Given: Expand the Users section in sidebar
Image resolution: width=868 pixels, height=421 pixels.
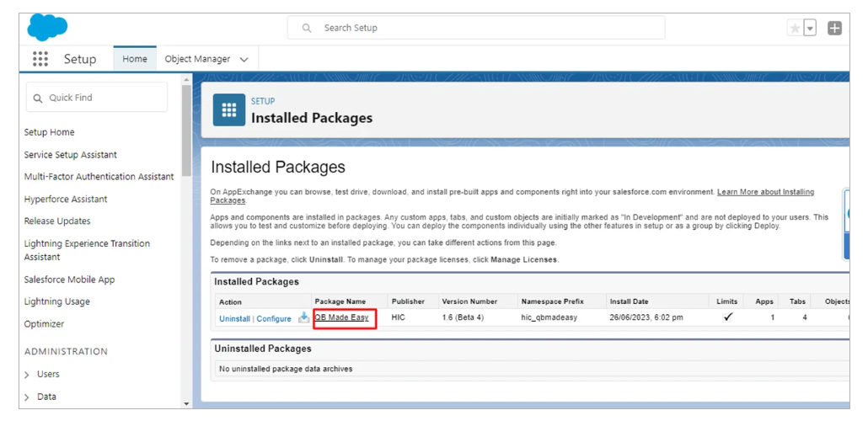Looking at the screenshot, I should click(27, 375).
